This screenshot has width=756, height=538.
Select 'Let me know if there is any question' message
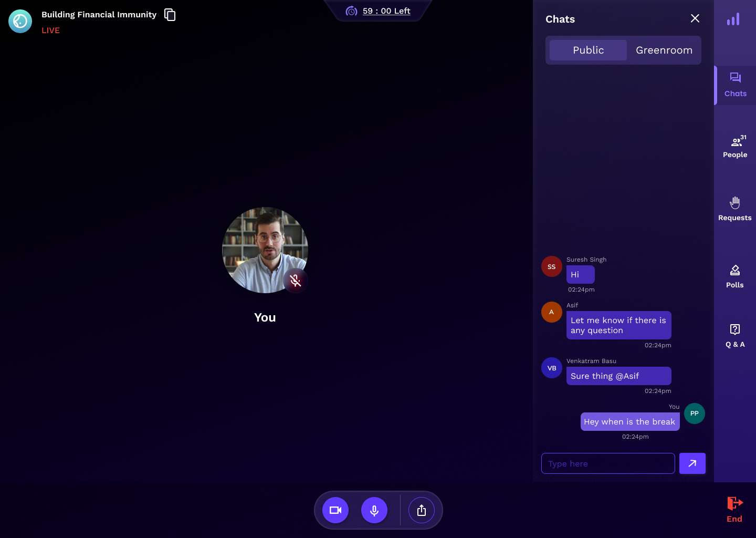[x=619, y=325]
